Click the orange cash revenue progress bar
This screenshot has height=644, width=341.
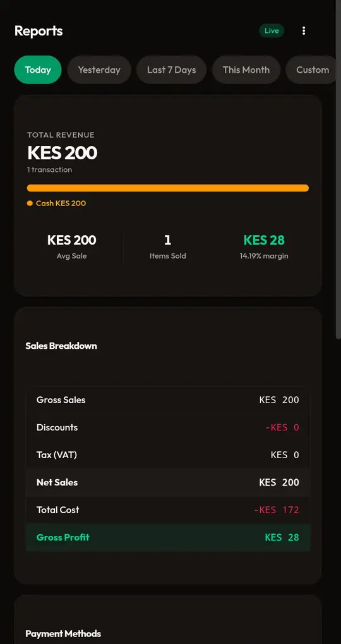168,188
